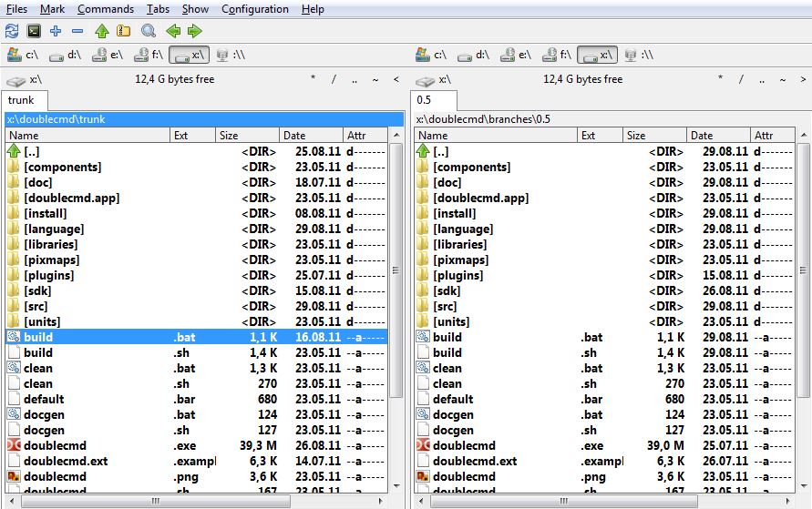
Task: Open the Files menu
Action: (16, 9)
